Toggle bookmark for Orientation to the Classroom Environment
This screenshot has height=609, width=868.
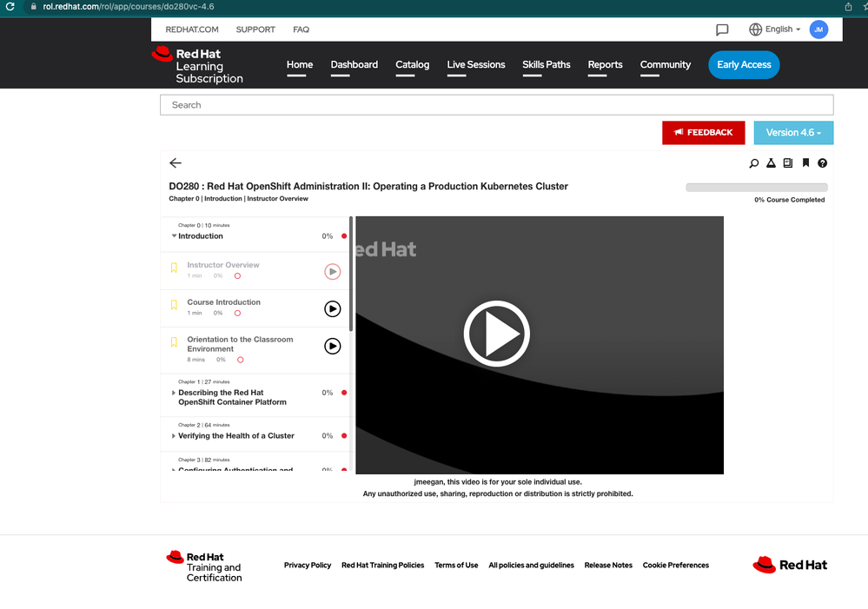[x=174, y=343]
